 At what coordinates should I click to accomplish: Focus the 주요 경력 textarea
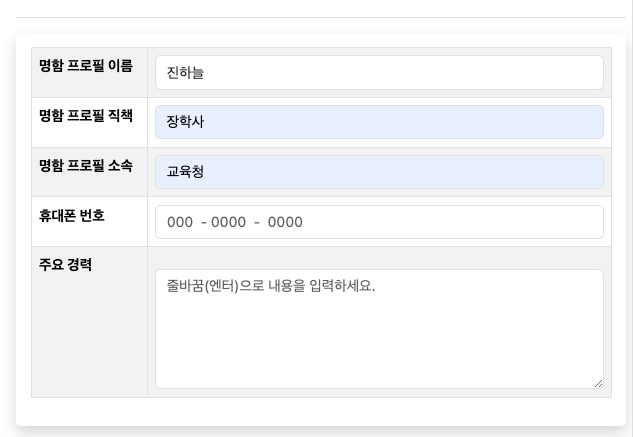379,328
